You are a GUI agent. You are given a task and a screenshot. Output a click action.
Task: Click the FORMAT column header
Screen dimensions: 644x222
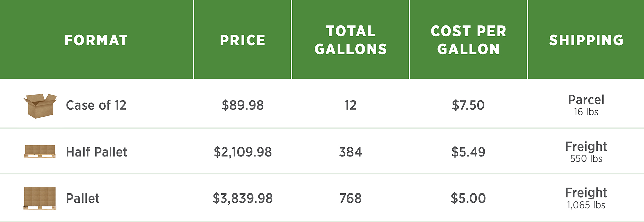[x=96, y=40]
